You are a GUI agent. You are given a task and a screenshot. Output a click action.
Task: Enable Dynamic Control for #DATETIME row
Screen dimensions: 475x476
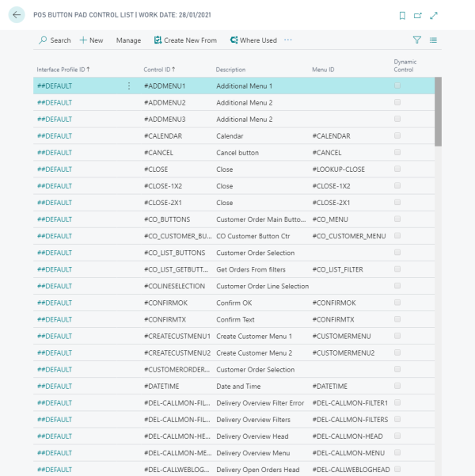(x=397, y=386)
